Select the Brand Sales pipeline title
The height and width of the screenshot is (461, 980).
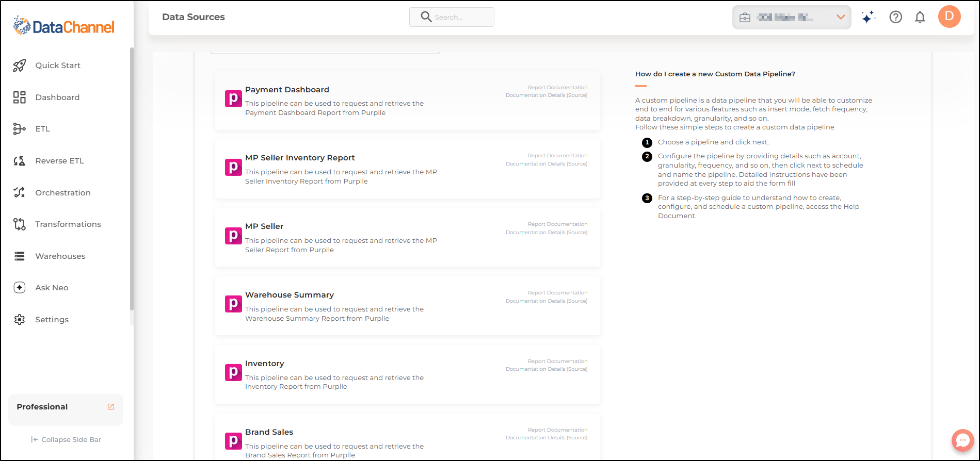(x=269, y=432)
